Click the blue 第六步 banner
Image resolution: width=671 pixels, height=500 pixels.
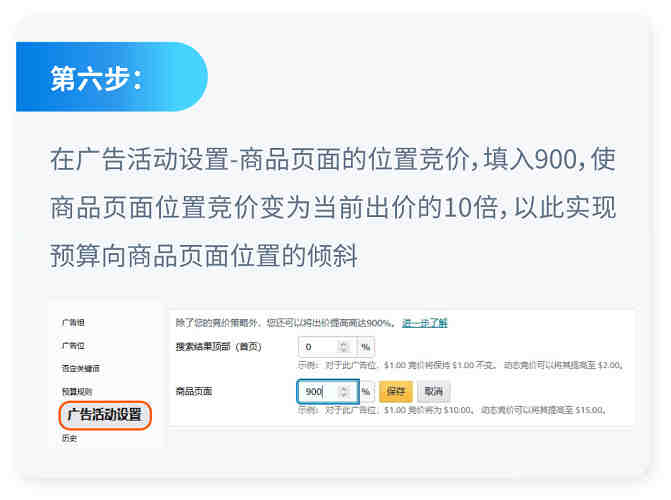coord(112,77)
